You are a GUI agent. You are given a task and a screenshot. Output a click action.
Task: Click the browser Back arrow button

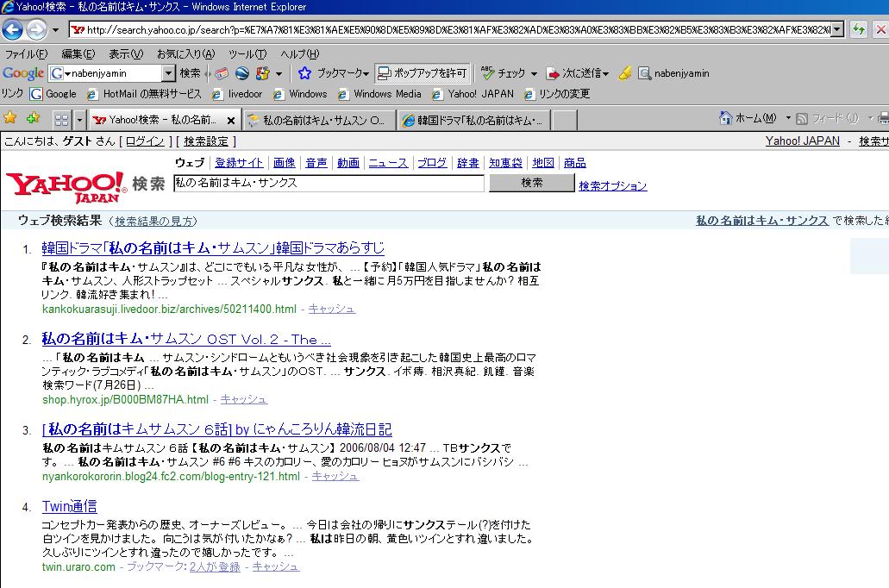12,29
